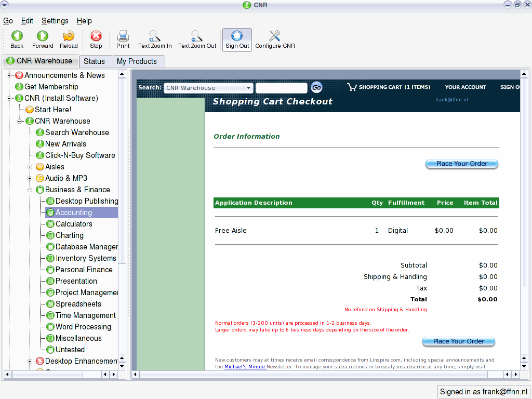The image size is (532, 399).
Task: Click the Start Here! orange icon
Action: pos(30,110)
